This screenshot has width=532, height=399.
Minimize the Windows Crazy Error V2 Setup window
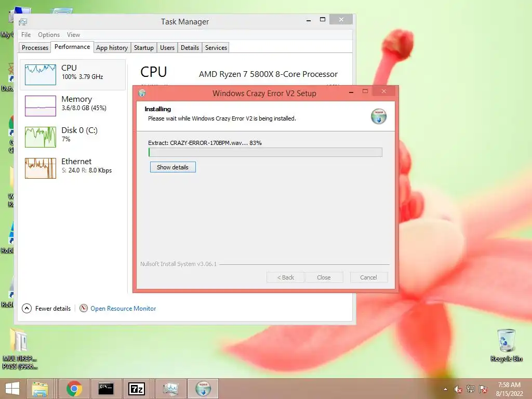(351, 92)
